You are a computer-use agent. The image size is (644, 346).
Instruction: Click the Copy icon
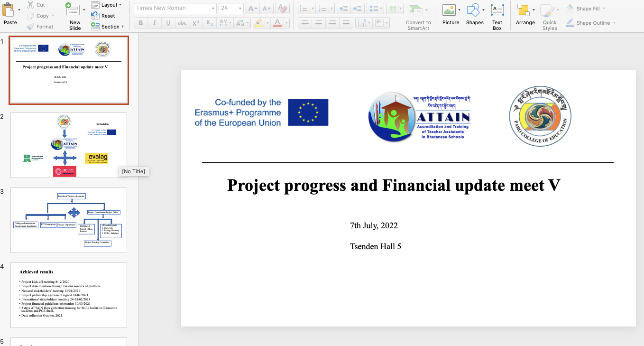click(x=30, y=16)
